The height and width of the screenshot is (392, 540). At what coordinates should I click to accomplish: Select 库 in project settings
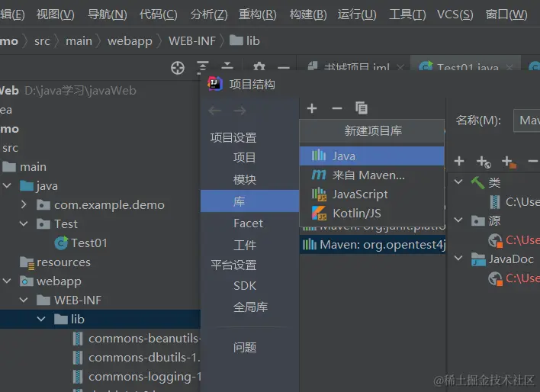pyautogui.click(x=249, y=201)
